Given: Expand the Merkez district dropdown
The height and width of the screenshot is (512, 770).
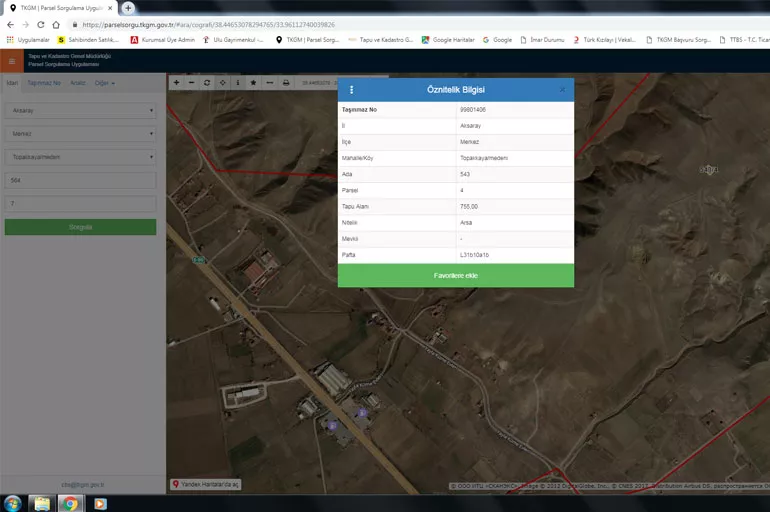Looking at the screenshot, I should [x=80, y=134].
